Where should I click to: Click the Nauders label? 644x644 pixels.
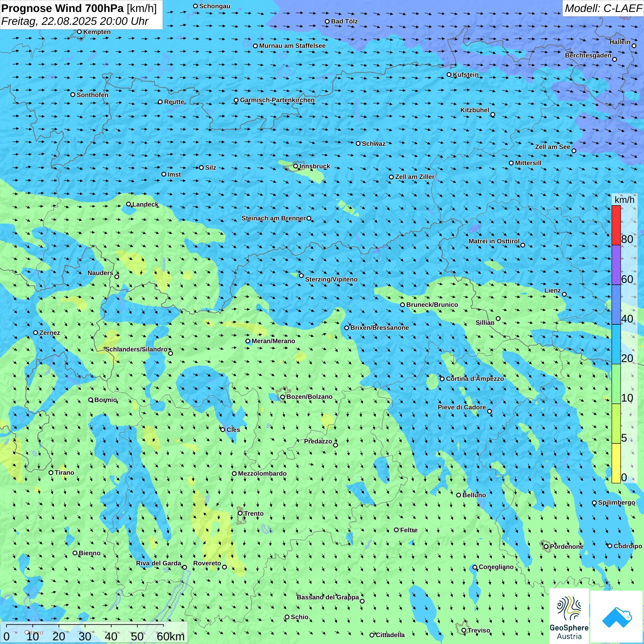point(100,273)
